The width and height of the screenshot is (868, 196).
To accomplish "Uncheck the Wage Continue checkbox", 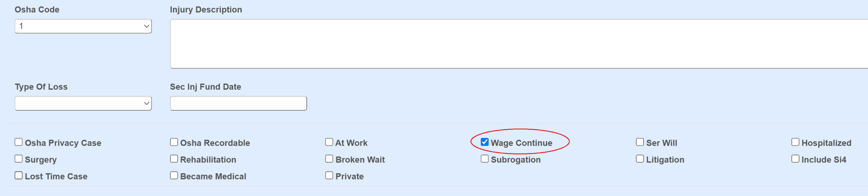I will [485, 142].
